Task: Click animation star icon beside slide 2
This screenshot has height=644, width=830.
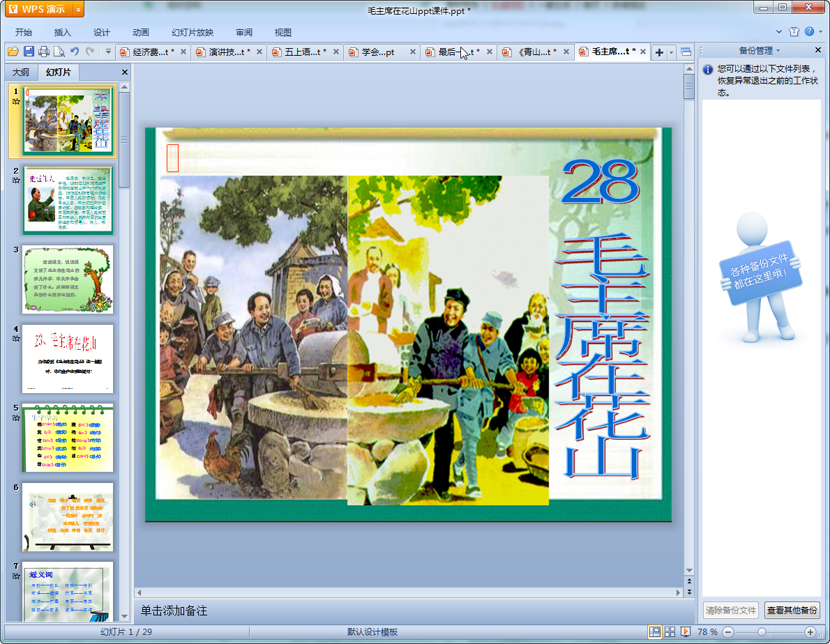Action: click(x=16, y=181)
